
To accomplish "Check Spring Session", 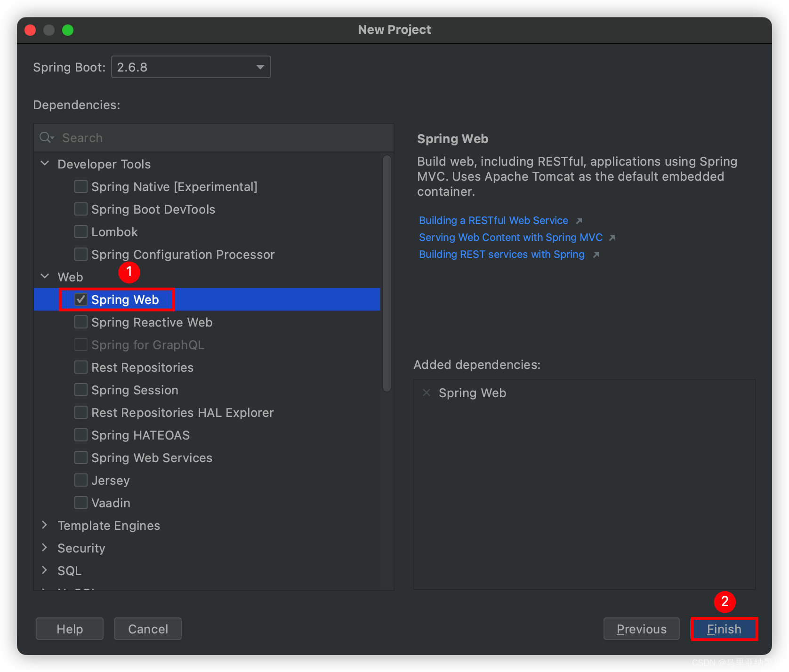I will tap(81, 390).
